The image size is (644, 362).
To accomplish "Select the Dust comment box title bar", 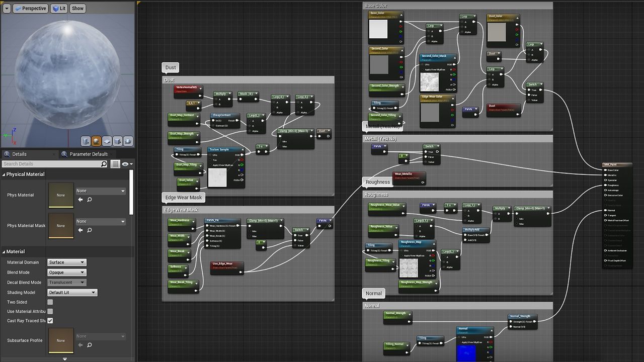I will (x=248, y=80).
